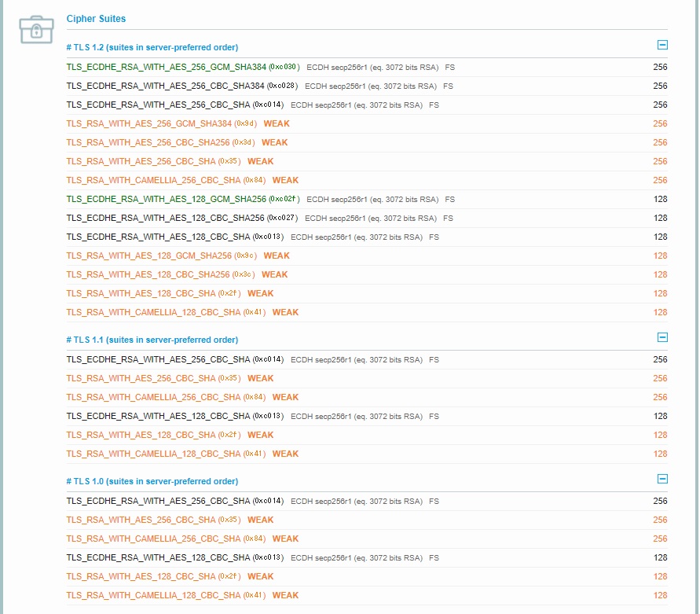The height and width of the screenshot is (614, 700).
Task: Click the (0x9c) hex code
Action: point(246,256)
